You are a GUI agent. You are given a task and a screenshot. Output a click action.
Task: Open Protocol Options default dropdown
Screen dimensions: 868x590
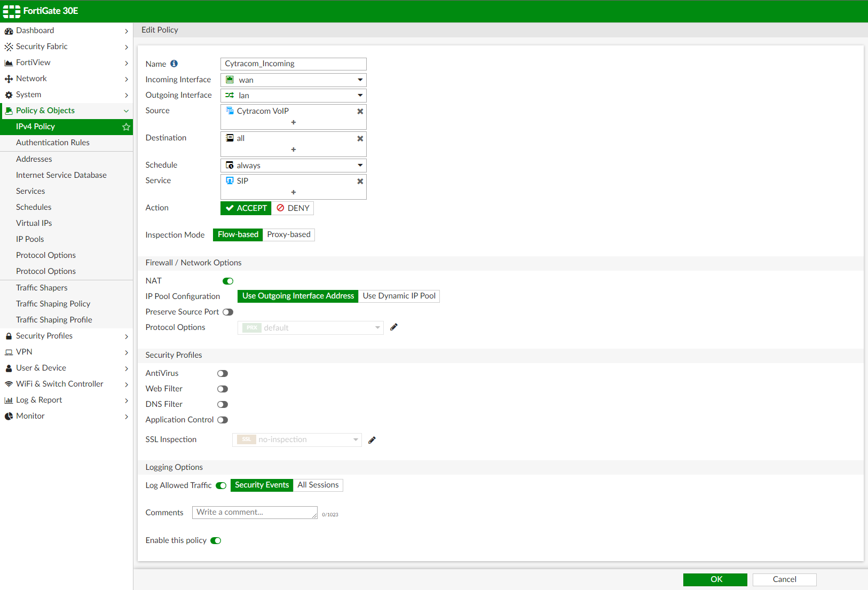click(311, 328)
